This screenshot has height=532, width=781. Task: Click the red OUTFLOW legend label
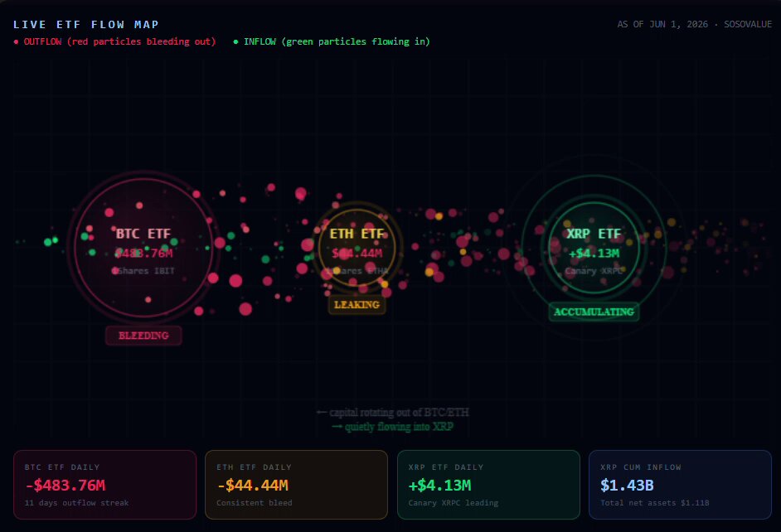click(x=115, y=41)
